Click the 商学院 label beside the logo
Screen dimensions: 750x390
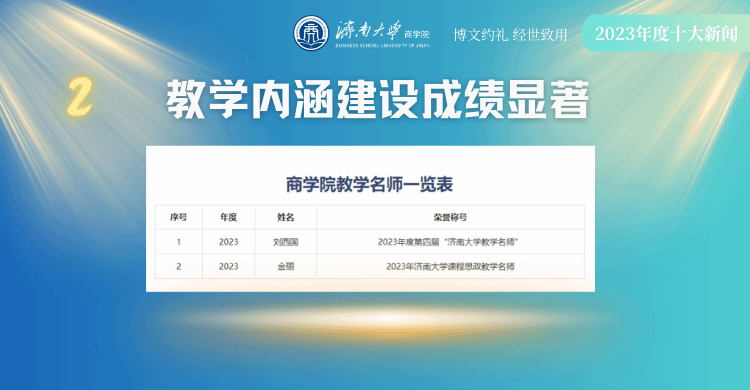coord(417,34)
